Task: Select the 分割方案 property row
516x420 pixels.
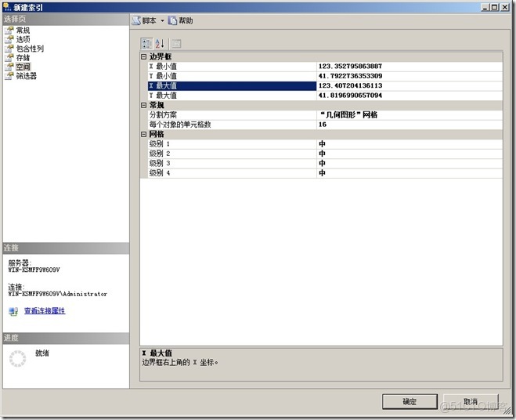Action: 232,115
